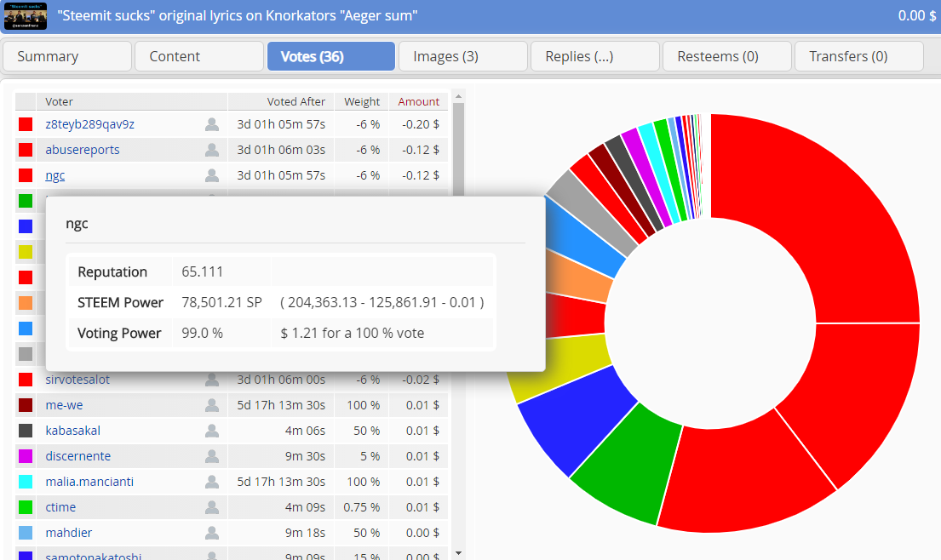Viewport: 941px width, 560px height.
Task: Click the dark red swatch beside me-we
Action: click(x=26, y=405)
